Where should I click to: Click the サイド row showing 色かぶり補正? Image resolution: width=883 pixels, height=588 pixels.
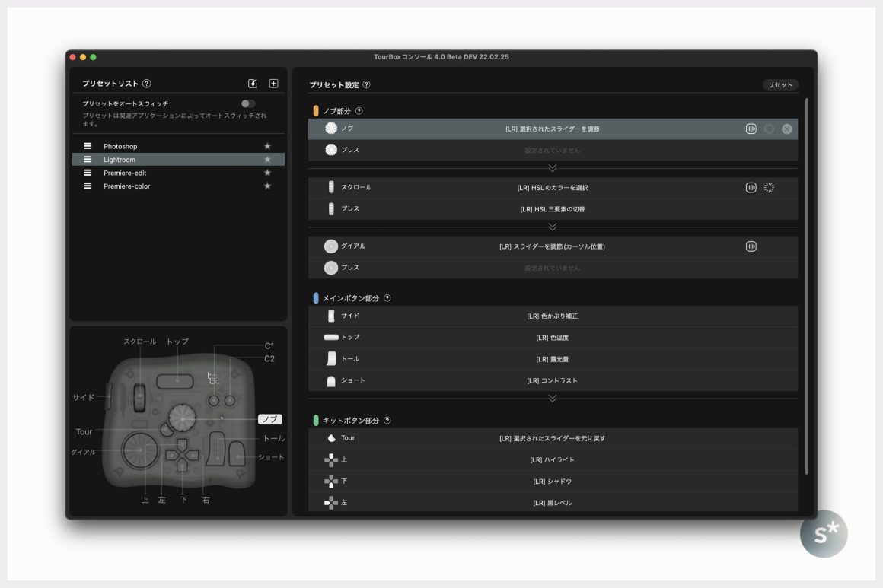(553, 316)
